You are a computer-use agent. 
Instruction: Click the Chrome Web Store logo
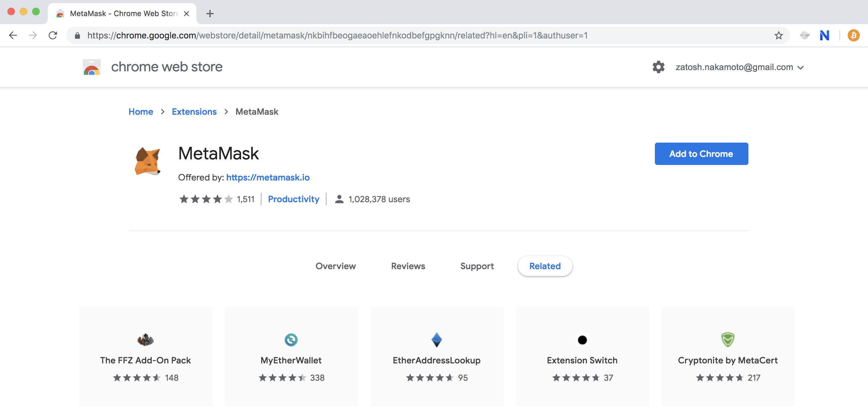[x=92, y=67]
